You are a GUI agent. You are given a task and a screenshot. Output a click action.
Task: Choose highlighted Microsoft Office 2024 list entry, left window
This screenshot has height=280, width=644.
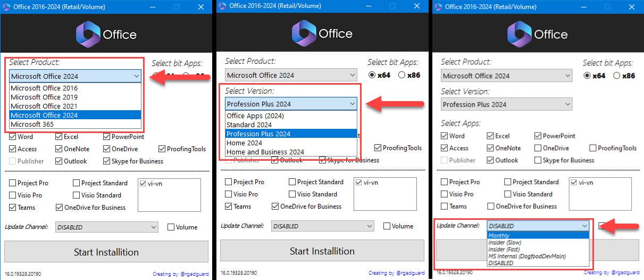click(x=76, y=115)
